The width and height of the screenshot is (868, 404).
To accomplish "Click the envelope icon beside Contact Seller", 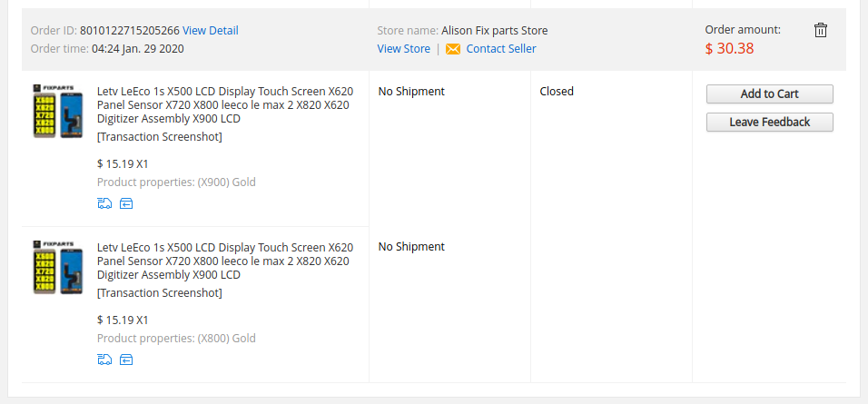I will [x=453, y=49].
